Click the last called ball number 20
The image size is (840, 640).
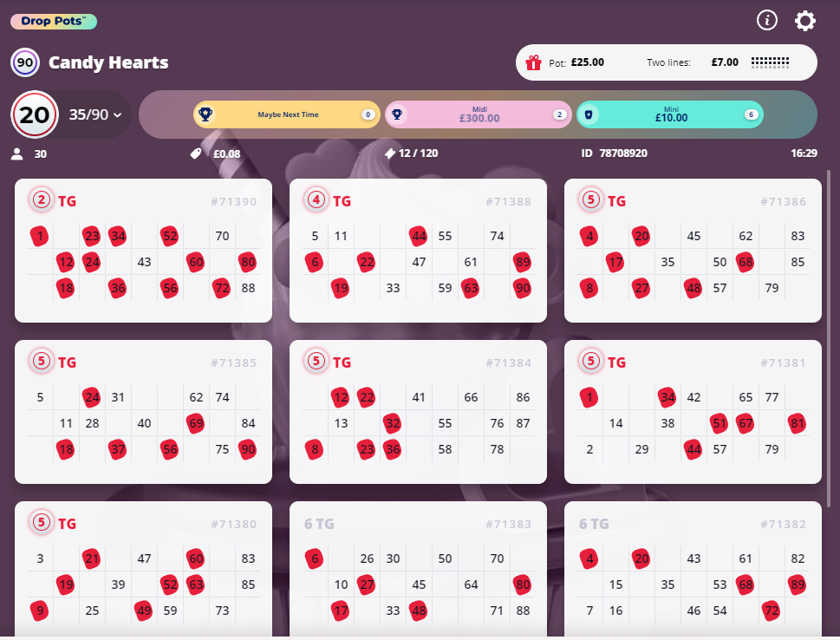click(x=34, y=114)
